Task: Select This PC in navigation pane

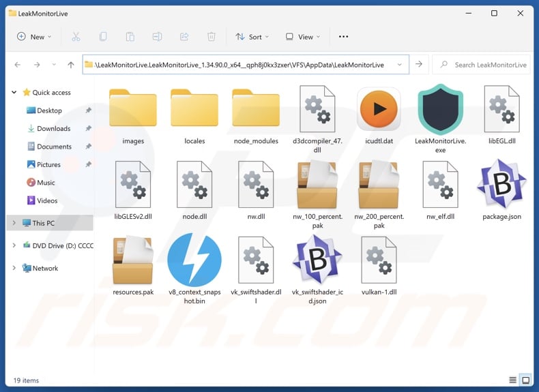Action: (x=50, y=223)
